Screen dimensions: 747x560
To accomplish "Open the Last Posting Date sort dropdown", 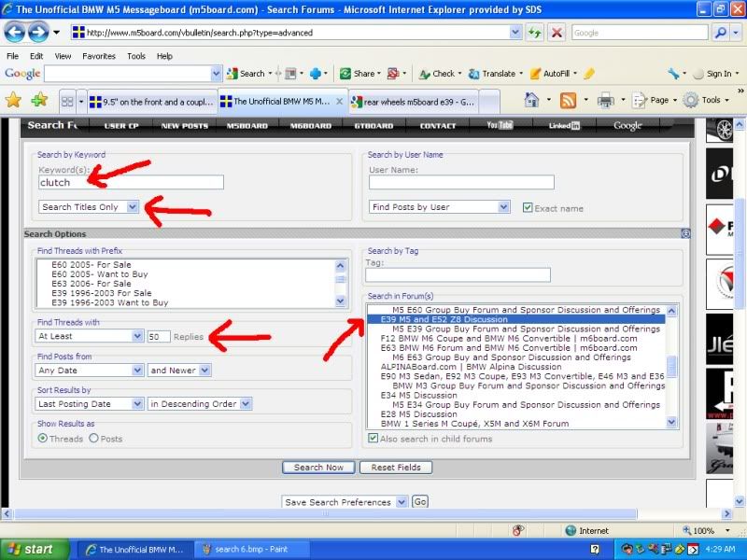I will pyautogui.click(x=89, y=404).
